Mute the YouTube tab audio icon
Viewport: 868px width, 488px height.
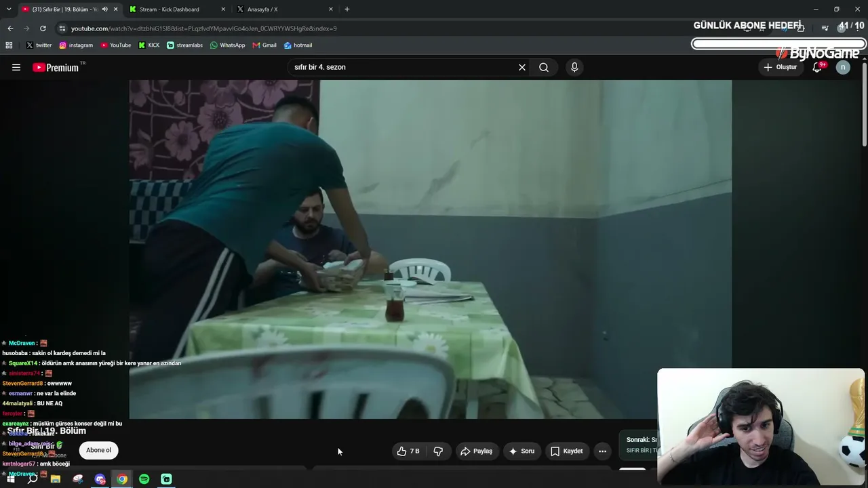click(104, 9)
